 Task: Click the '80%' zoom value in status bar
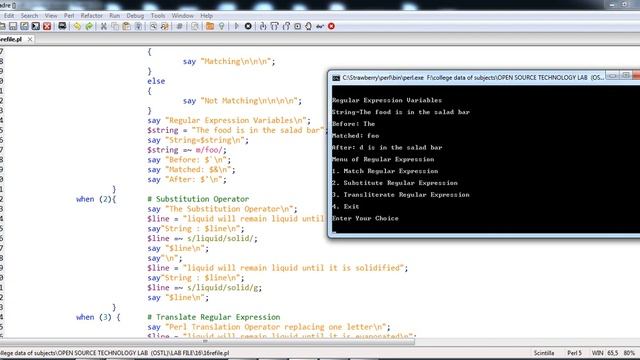pos(629,353)
